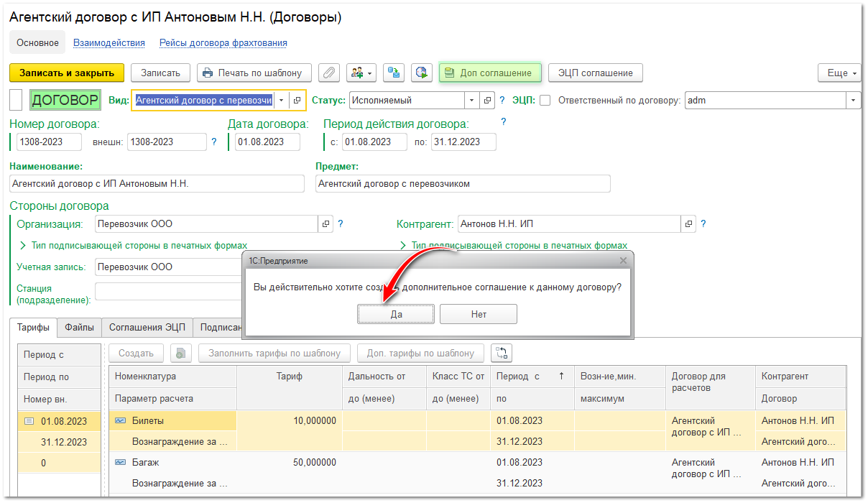The image size is (868, 503).
Task: Expand Ответственный по договору dropdown
Action: pyautogui.click(x=853, y=101)
